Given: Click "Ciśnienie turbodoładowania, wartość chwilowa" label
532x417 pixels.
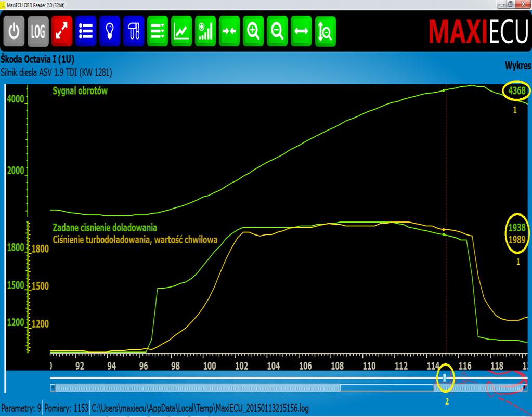Looking at the screenshot, I should (135, 240).
